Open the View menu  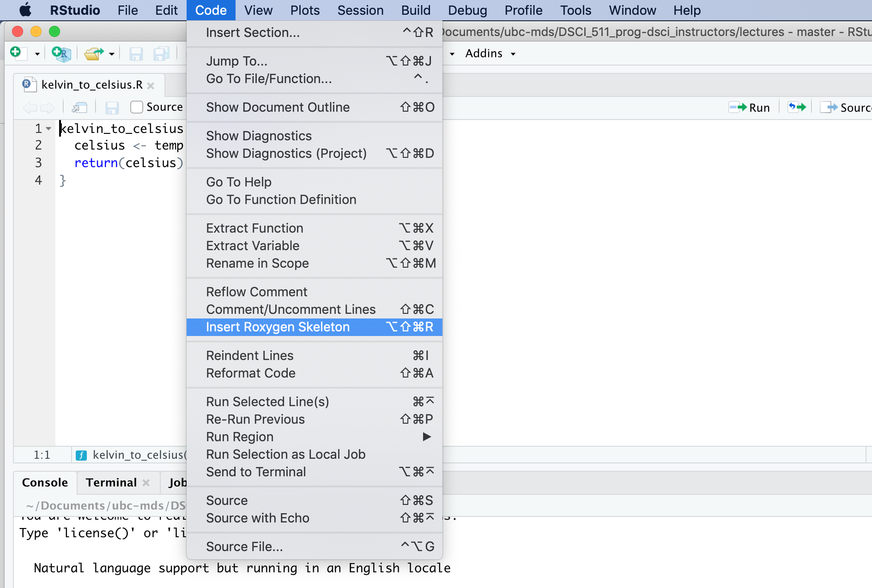pyautogui.click(x=258, y=10)
